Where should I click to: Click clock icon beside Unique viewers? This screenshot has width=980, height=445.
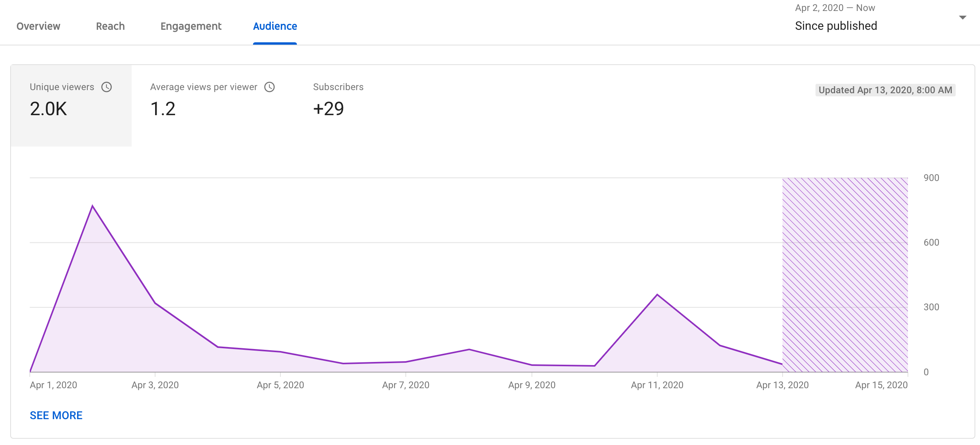pos(107,87)
